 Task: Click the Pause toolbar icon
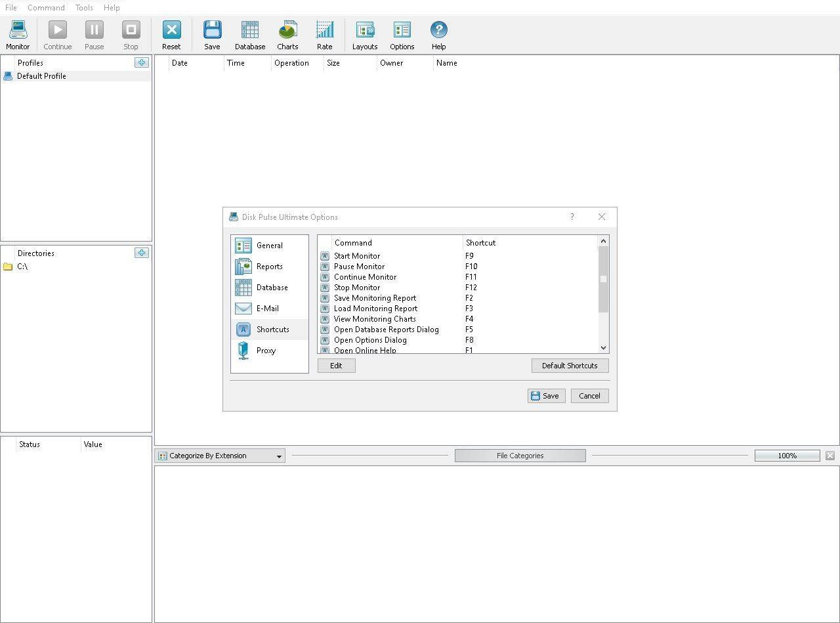(94, 35)
